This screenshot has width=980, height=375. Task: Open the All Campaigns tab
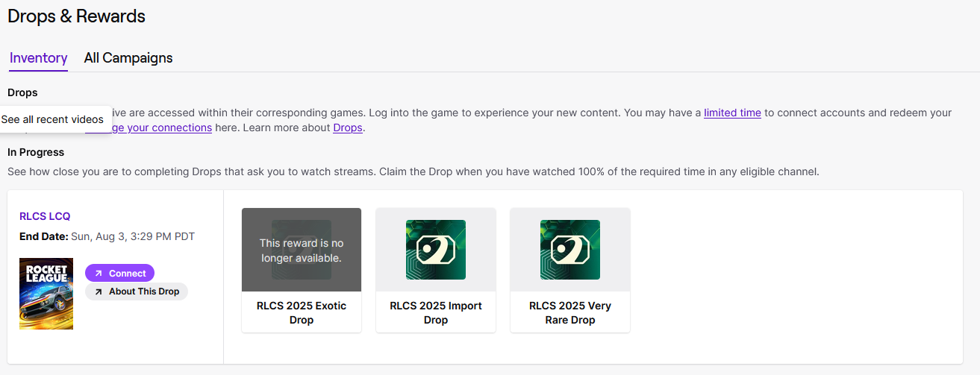tap(128, 57)
